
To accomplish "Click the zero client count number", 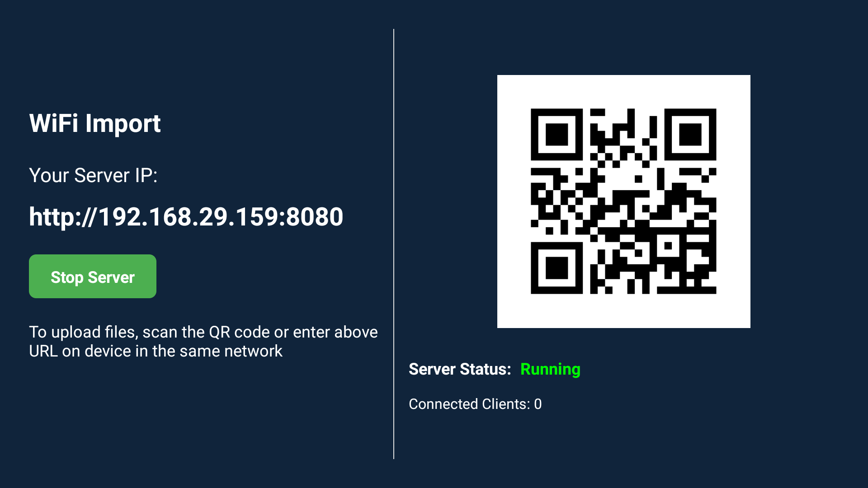I will point(538,404).
